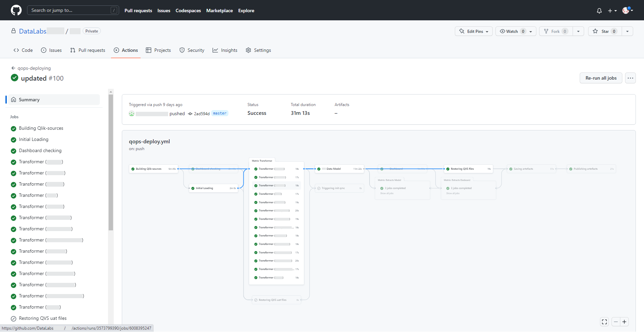The width and height of the screenshot is (644, 332).
Task: Click the back arrow to qops-deploying
Action: [14, 68]
